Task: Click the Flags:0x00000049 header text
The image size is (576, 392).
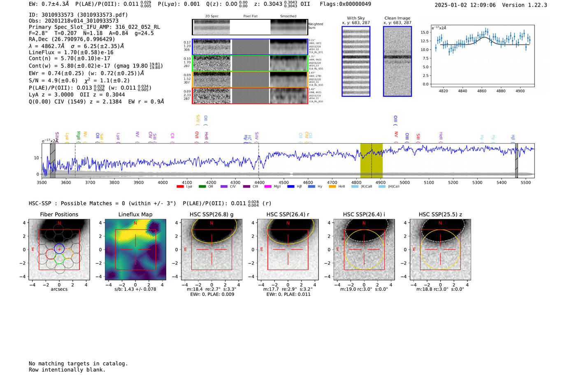Action: point(345,4)
